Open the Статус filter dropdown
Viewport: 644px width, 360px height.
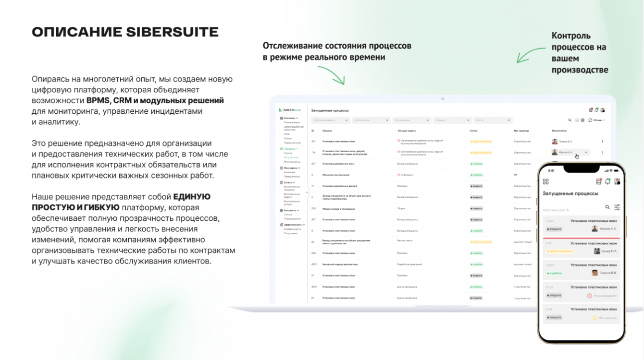pos(493,120)
